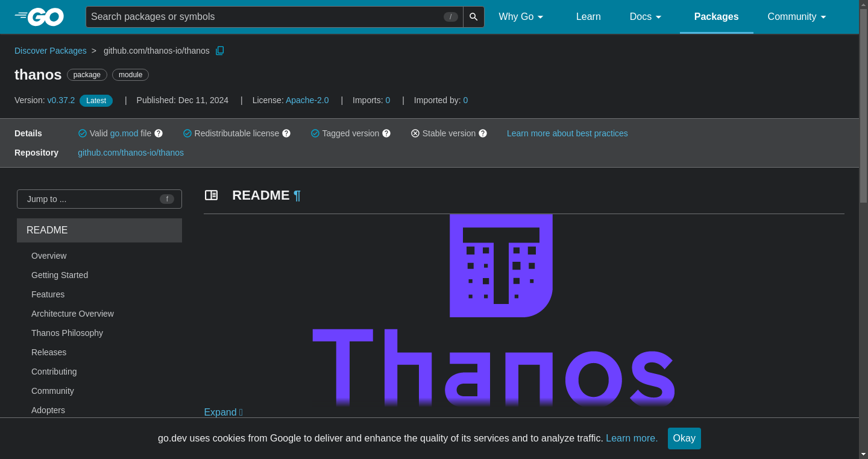The height and width of the screenshot is (459, 868).
Task: Click the README section book icon
Action: (x=211, y=195)
